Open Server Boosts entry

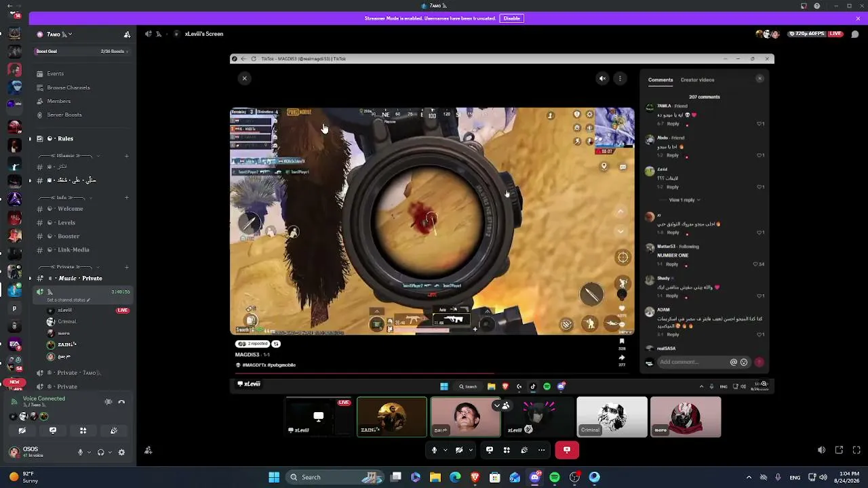[x=82, y=115]
